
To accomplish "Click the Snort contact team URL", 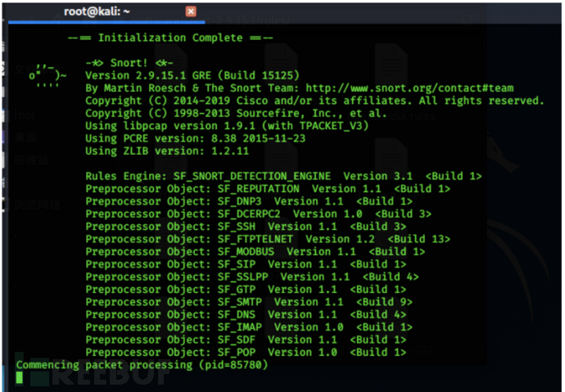I will (409, 88).
